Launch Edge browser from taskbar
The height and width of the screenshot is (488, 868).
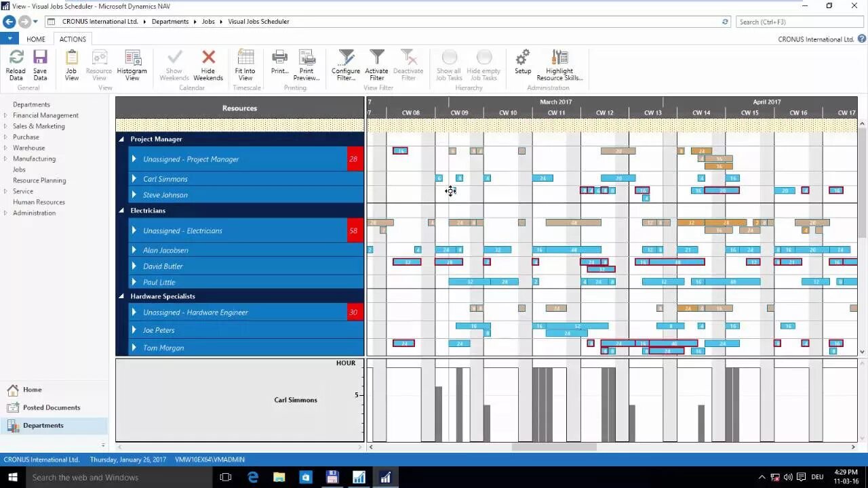coord(253,477)
